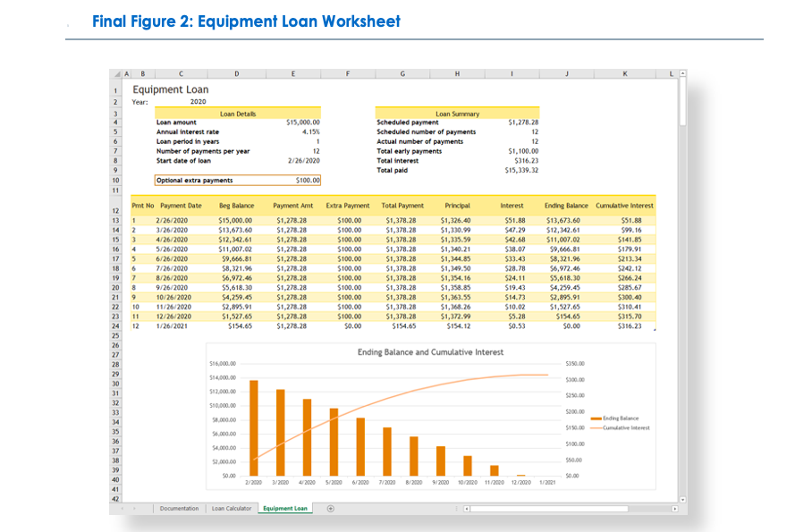Select the Equipment Loan sheet tab

point(284,508)
